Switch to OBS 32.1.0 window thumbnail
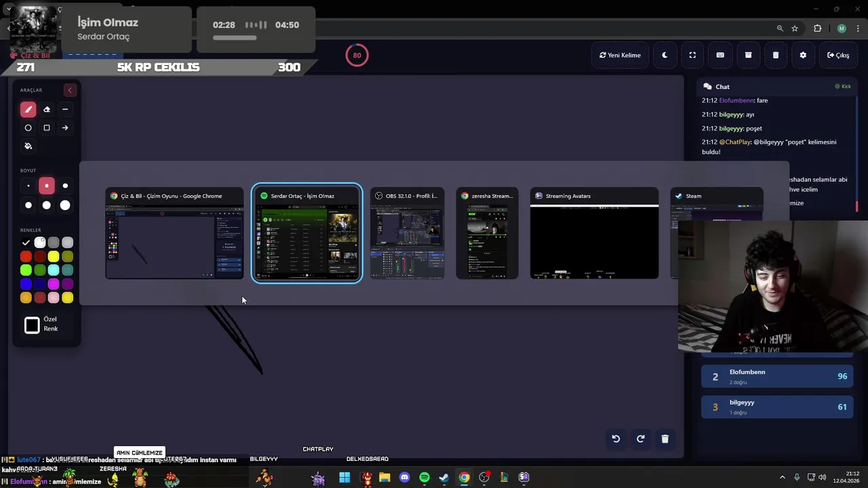868x488 pixels. [407, 234]
